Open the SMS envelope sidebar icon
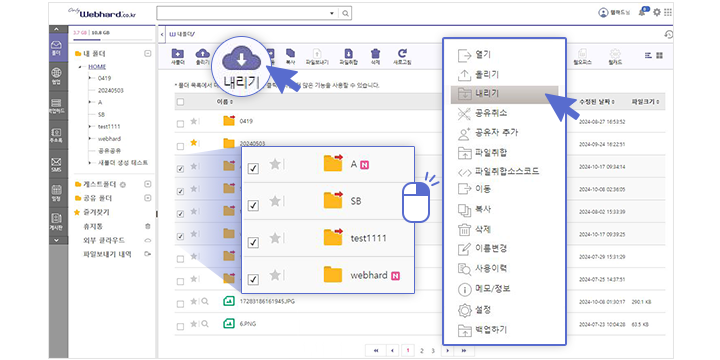This screenshot has width=720, height=360. [56, 164]
